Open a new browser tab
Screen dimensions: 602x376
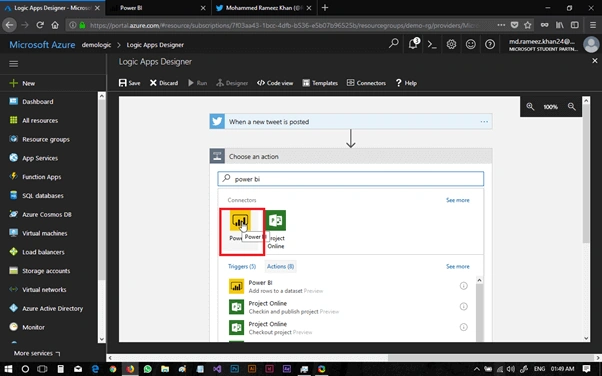click(325, 8)
